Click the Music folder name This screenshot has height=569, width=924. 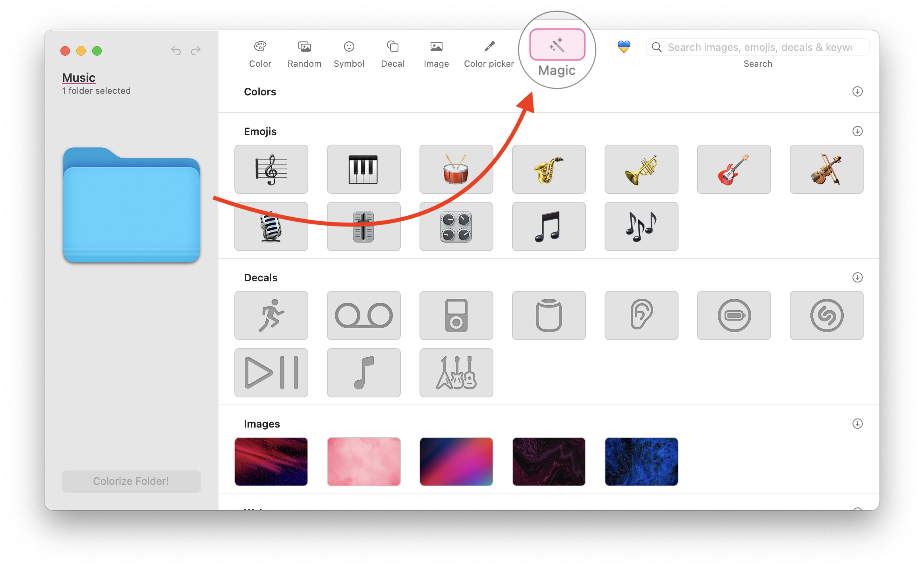pyautogui.click(x=79, y=77)
